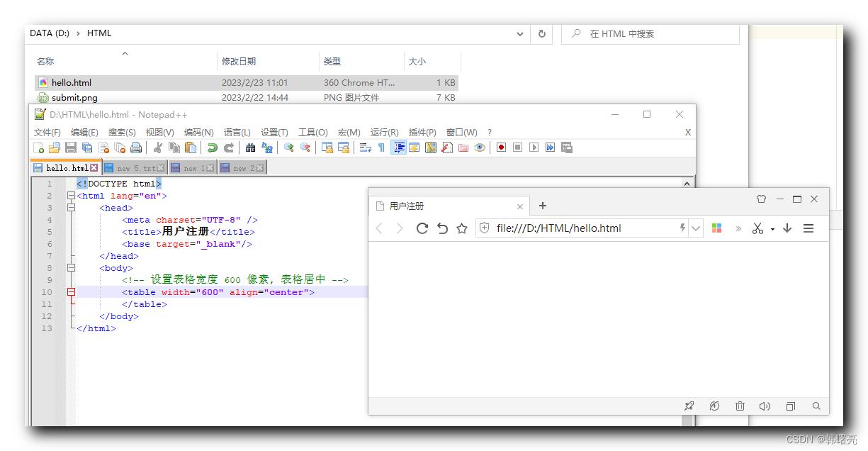Click the Cut scissors icon in Notepad++ toolbar
The height and width of the screenshot is (451, 868).
pos(158,147)
